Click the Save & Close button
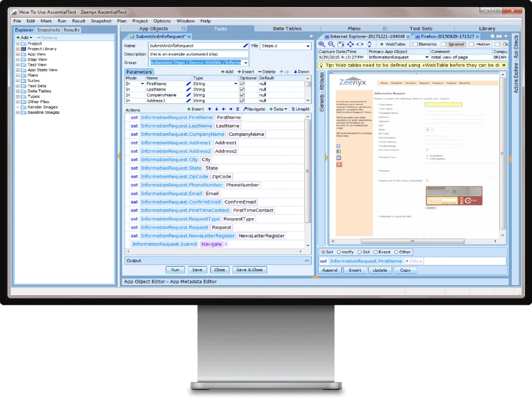532x402 pixels. [249, 270]
